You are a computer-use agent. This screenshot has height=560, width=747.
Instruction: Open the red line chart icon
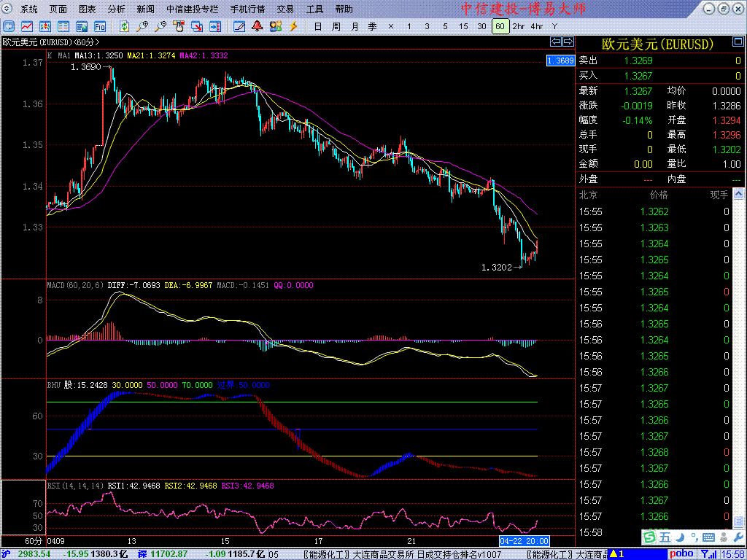[28, 26]
